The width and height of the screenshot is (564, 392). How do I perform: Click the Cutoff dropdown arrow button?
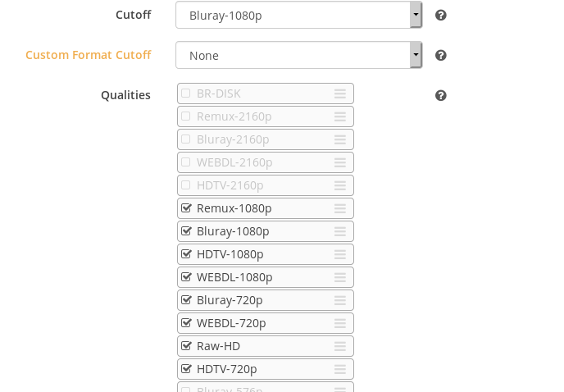[x=416, y=15]
